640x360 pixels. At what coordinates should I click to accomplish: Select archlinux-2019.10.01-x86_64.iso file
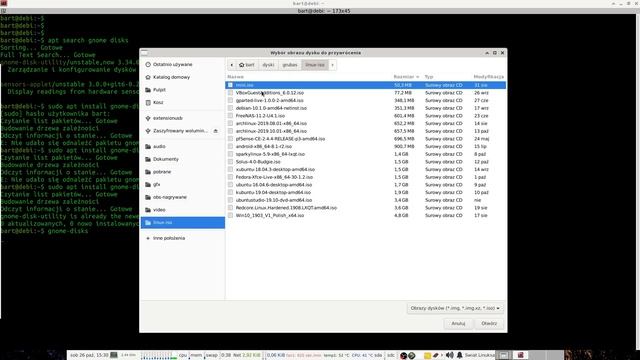coord(366,131)
